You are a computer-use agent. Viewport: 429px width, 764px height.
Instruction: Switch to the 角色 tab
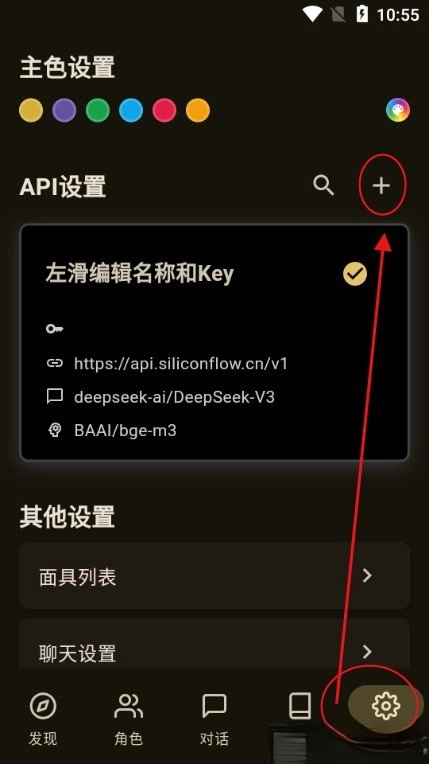(x=129, y=719)
